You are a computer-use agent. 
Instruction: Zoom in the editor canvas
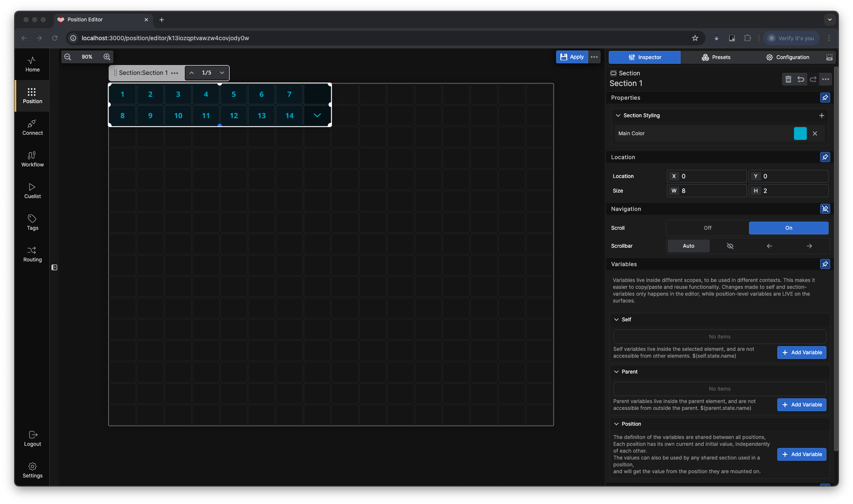107,57
